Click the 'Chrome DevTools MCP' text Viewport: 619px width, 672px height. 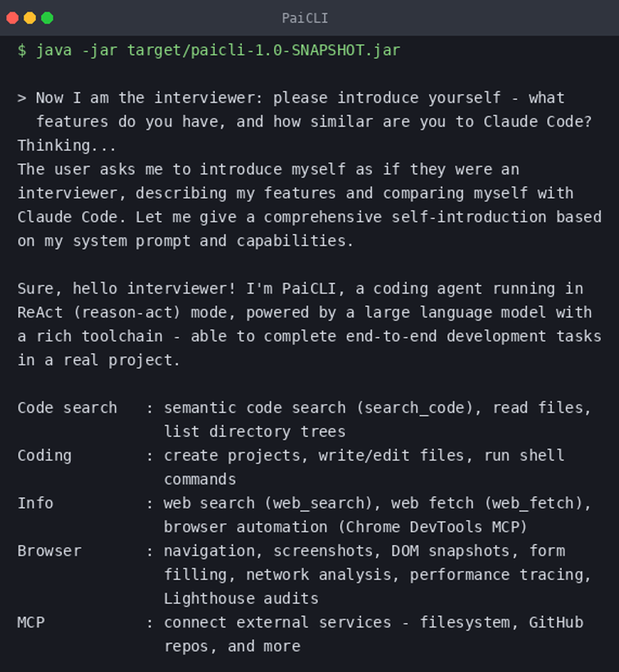tap(432, 527)
